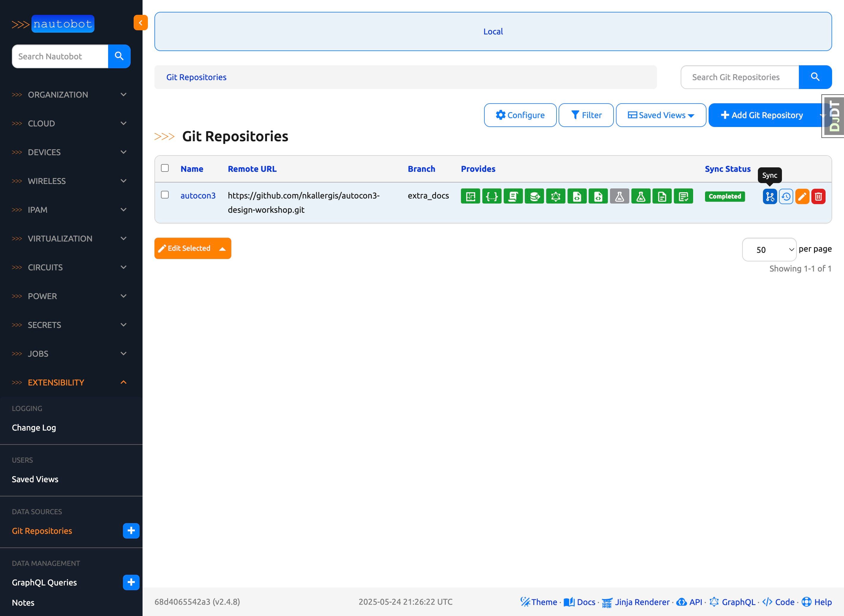Click the plus icon beside GraphQL Queries
Screen dimensions: 844x616
pos(131,582)
